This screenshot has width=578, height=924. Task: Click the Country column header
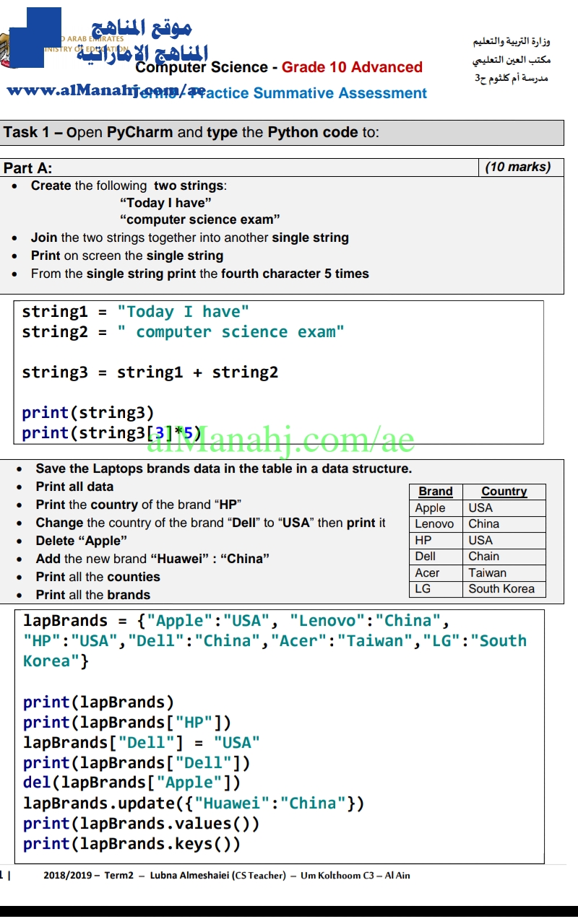[504, 492]
